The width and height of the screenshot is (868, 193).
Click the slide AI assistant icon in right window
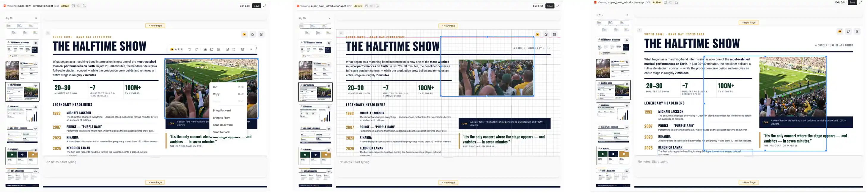pos(840,31)
